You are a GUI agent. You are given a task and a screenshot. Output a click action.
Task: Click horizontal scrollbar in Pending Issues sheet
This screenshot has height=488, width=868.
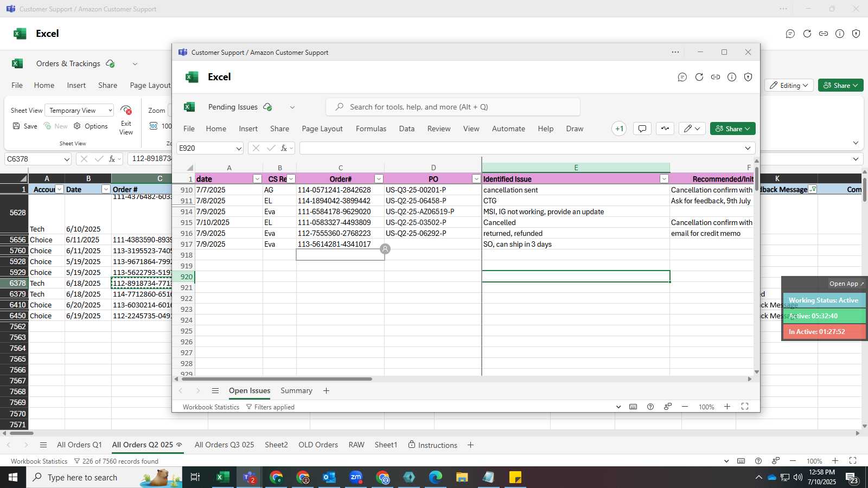277,379
